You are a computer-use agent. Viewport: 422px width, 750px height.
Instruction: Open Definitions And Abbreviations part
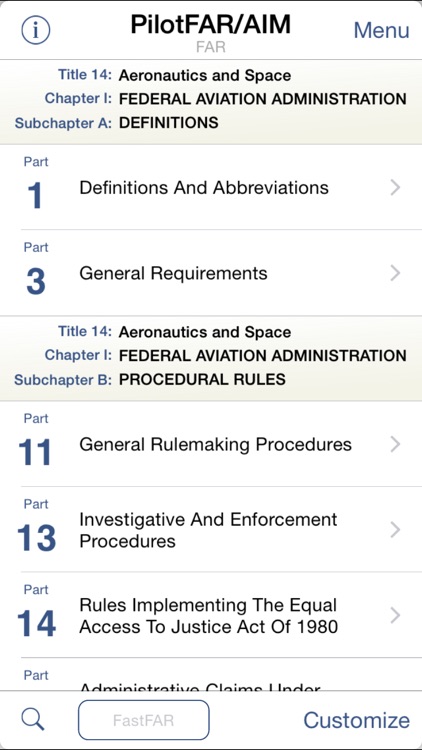click(211, 188)
